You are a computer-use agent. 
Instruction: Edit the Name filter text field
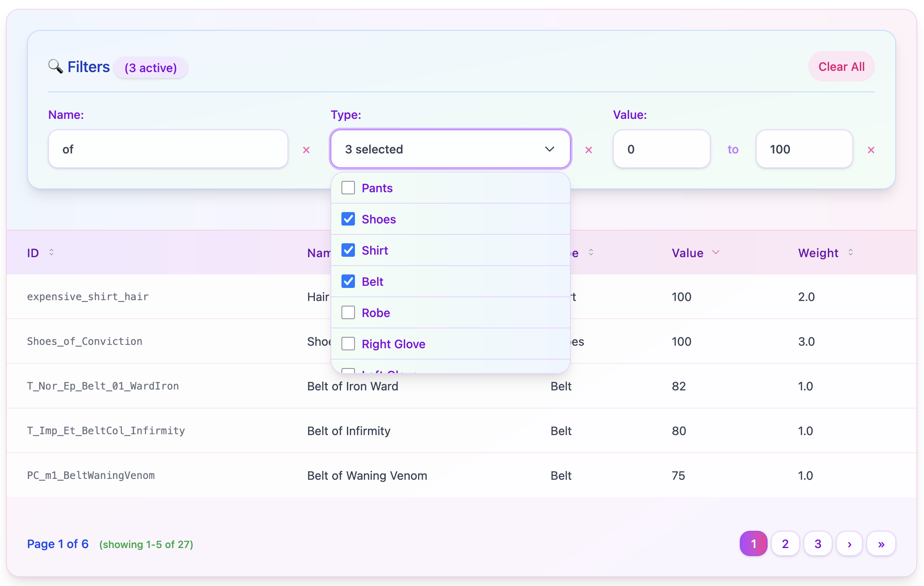[x=168, y=149]
